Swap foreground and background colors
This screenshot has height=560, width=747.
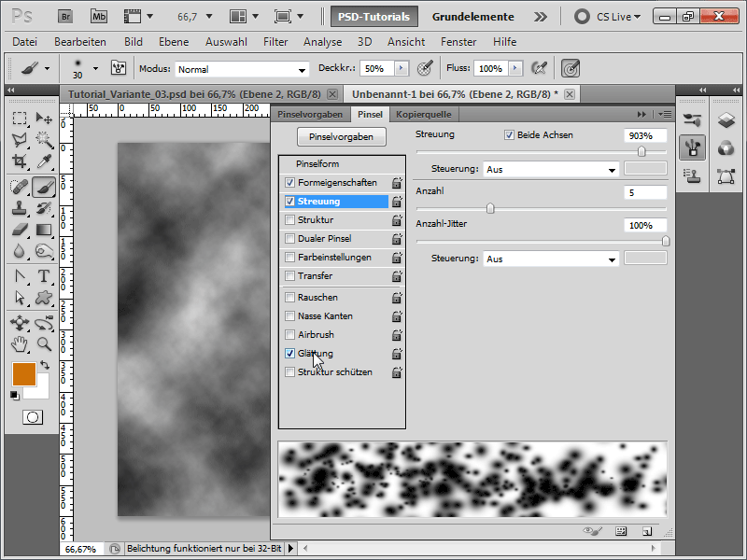45,365
